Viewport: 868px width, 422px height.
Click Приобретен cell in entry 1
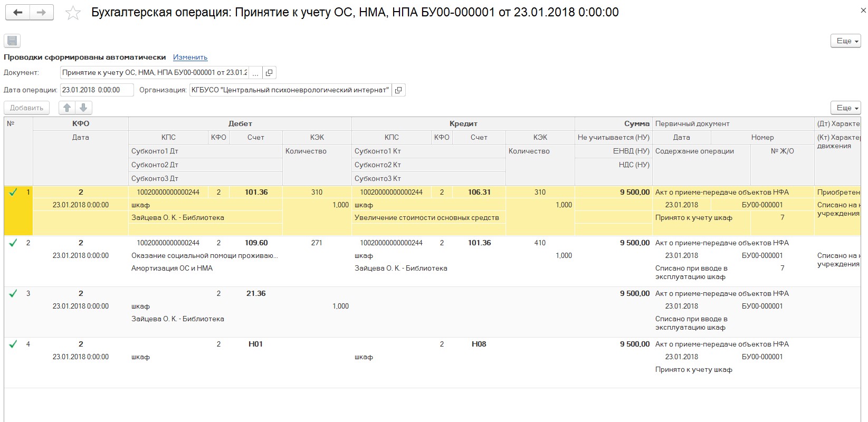click(838, 192)
